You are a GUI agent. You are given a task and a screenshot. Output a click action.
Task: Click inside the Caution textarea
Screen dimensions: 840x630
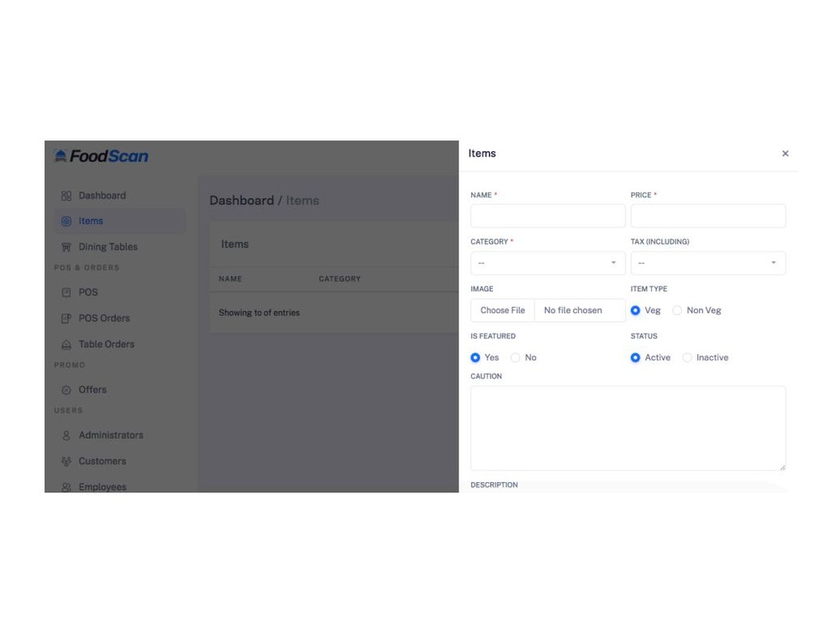627,428
